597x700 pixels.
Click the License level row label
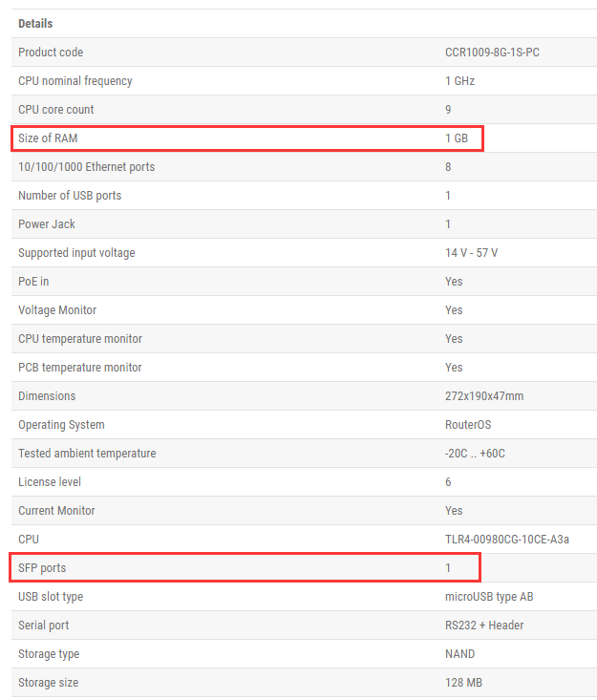pyautogui.click(x=50, y=481)
